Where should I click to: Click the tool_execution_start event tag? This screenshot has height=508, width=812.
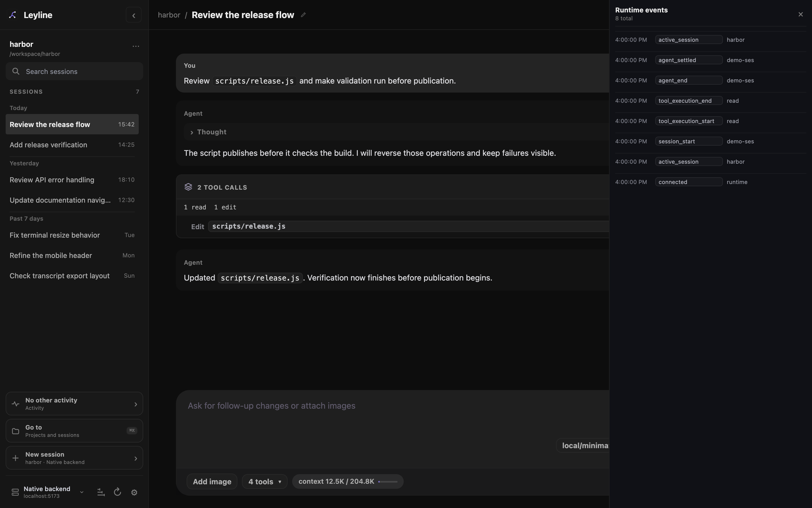click(x=689, y=121)
